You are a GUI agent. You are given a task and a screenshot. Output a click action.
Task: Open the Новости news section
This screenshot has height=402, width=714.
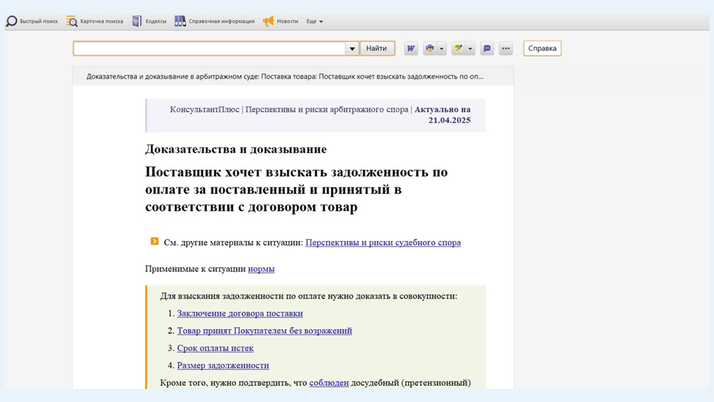280,21
